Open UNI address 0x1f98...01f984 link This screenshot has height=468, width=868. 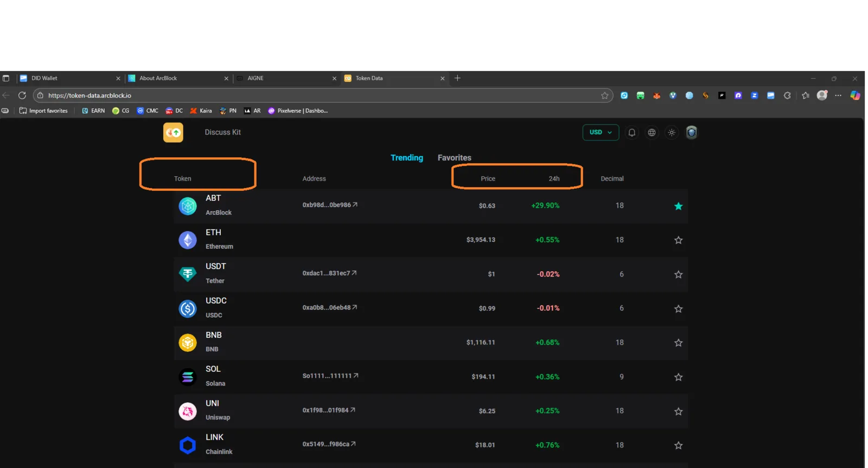pyautogui.click(x=329, y=410)
